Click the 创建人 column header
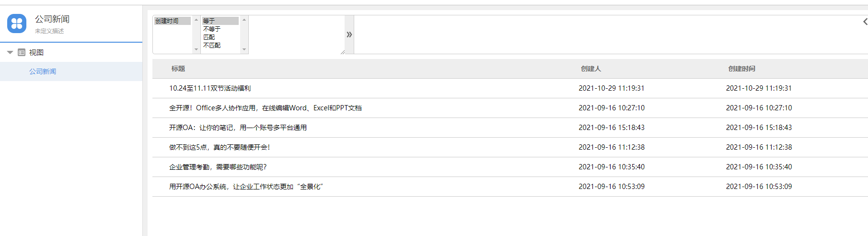The width and height of the screenshot is (868, 236). coord(590,69)
